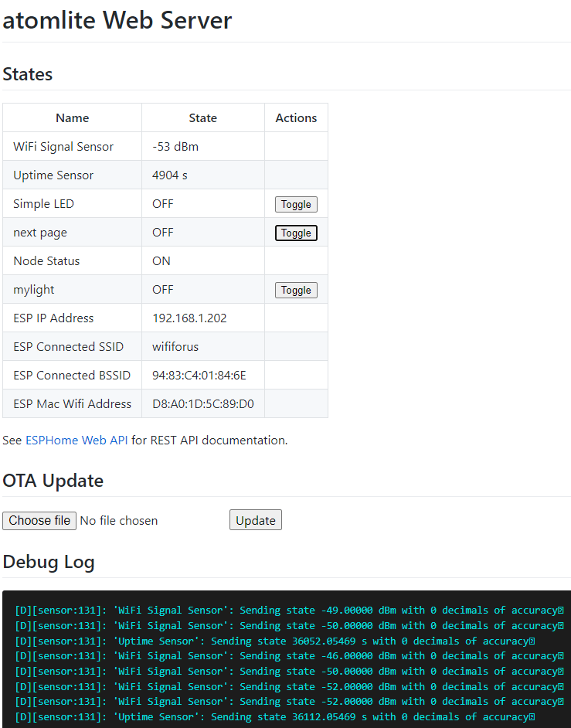Toggle the Simple LED switch
Viewport: 571px width, 728px height.
coord(296,204)
